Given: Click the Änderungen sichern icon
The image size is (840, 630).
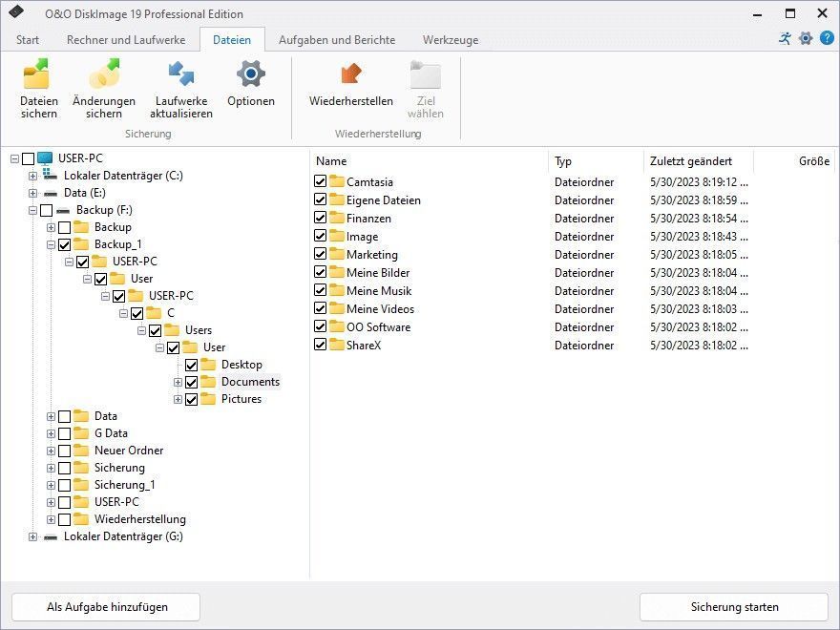Looking at the screenshot, I should tap(104, 73).
